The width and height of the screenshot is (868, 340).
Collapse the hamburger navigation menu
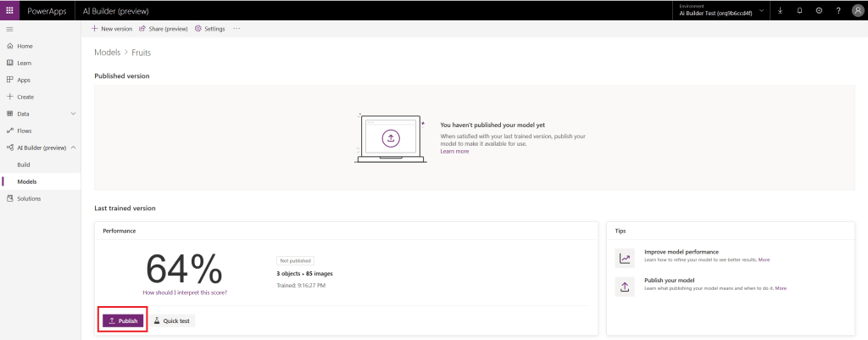(9, 29)
